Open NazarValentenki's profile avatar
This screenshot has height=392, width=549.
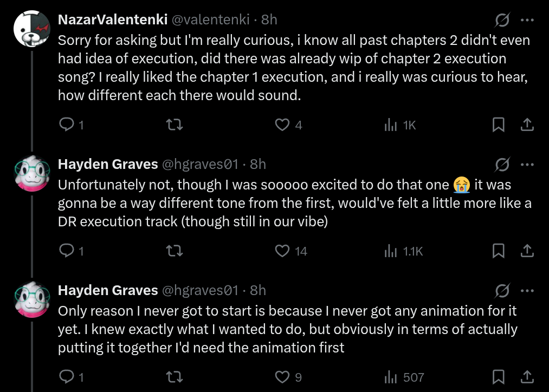(31, 29)
